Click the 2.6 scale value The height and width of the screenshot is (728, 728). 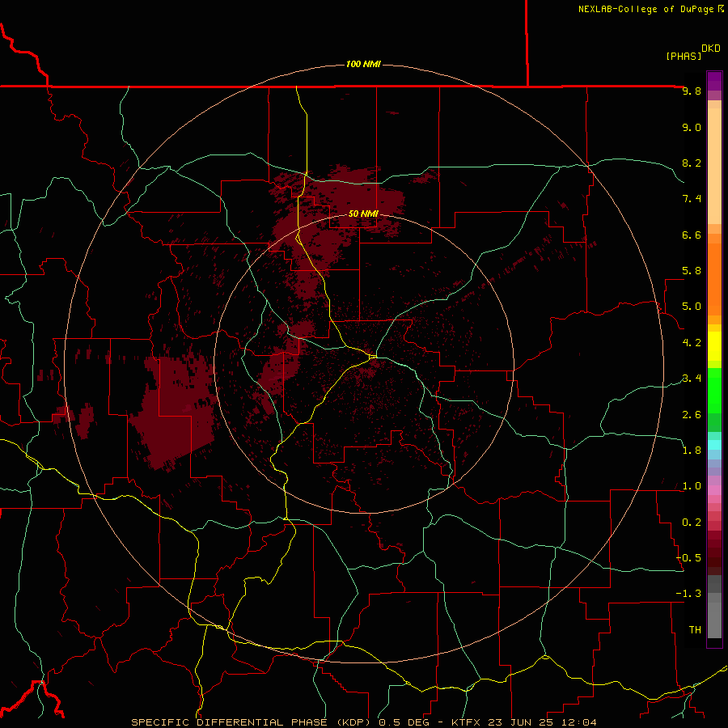(692, 415)
